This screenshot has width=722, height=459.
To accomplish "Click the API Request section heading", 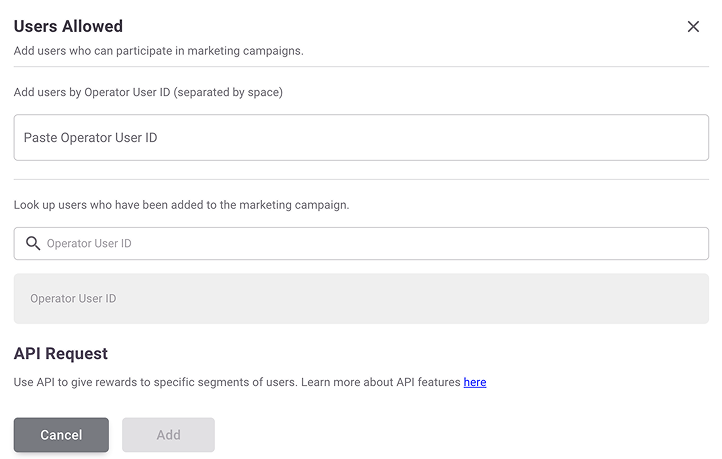I will point(61,353).
